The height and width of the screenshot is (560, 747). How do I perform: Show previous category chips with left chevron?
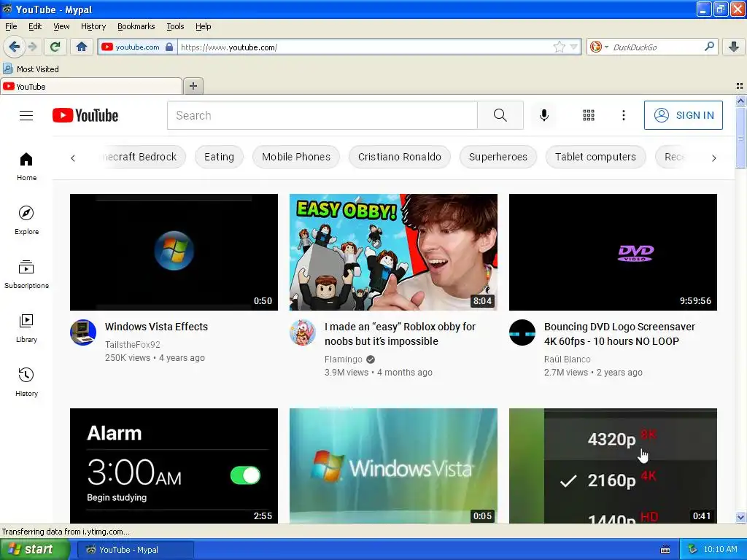73,157
